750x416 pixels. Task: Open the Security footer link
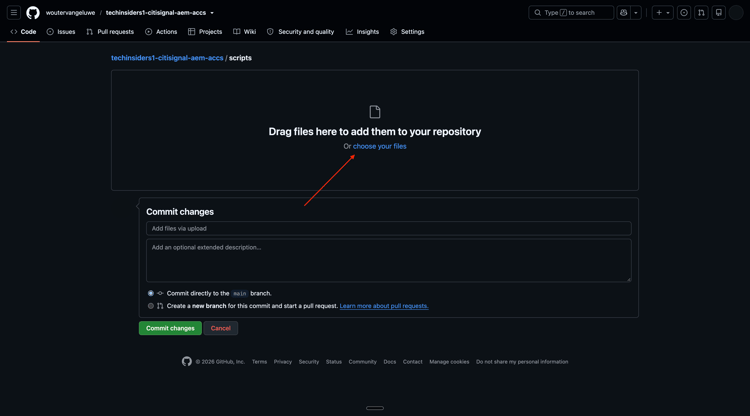[x=309, y=362]
